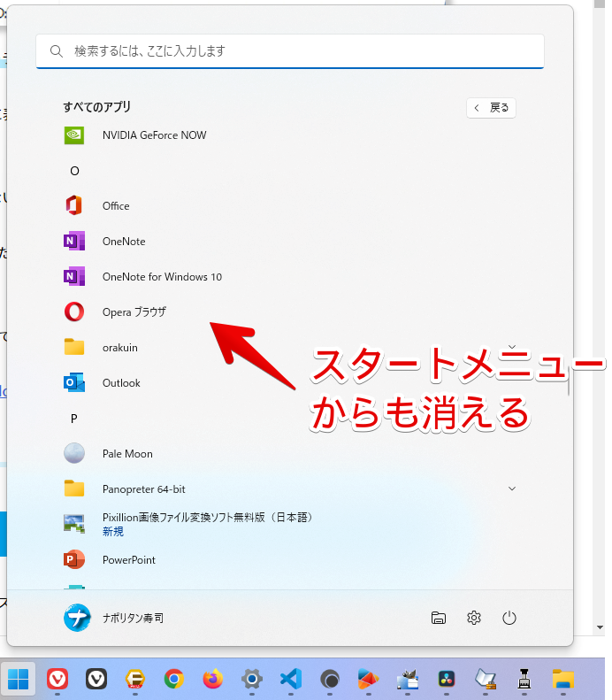Launch Pale Moon browser
The image size is (612, 700).
click(290, 454)
